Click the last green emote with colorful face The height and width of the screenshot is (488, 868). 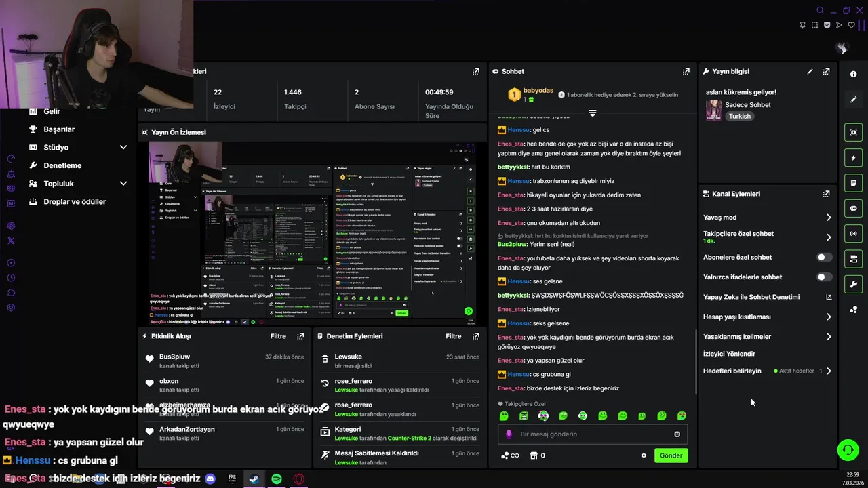click(682, 415)
